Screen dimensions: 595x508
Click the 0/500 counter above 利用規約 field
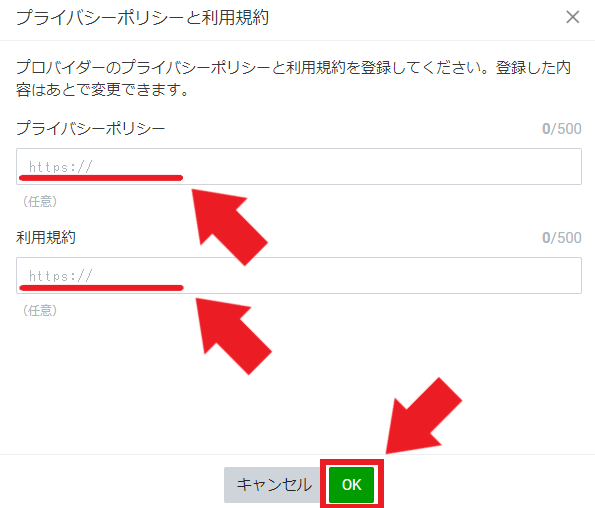[x=562, y=237]
